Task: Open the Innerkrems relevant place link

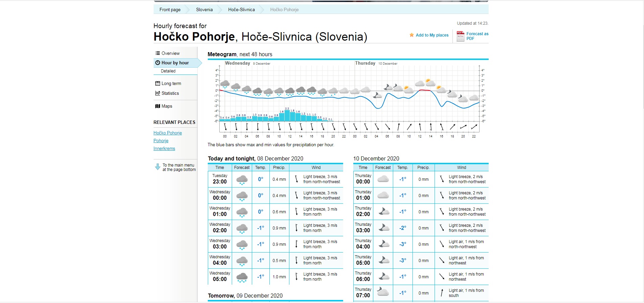Action: click(164, 149)
